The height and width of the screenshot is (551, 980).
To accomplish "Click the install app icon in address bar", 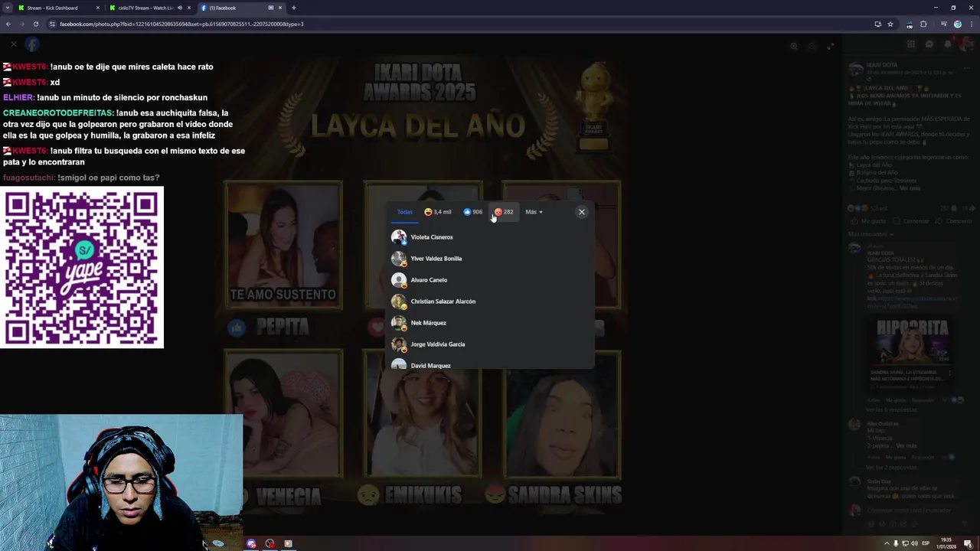I will tap(877, 24).
